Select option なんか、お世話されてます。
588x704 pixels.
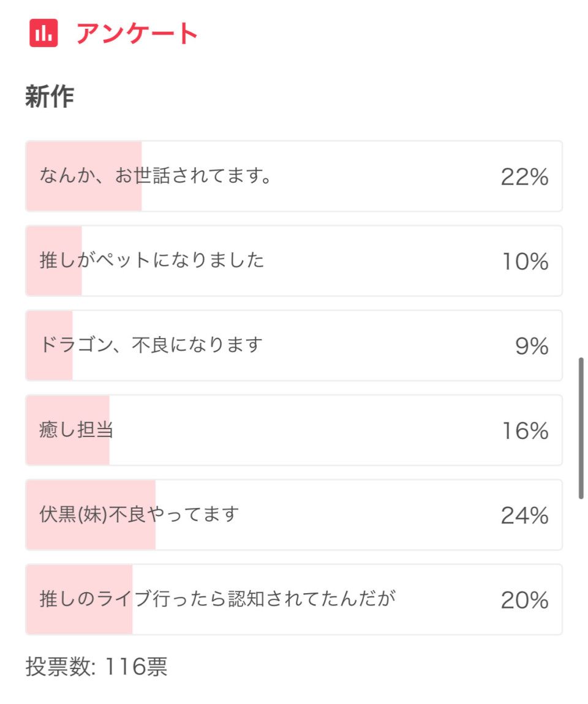click(x=294, y=176)
